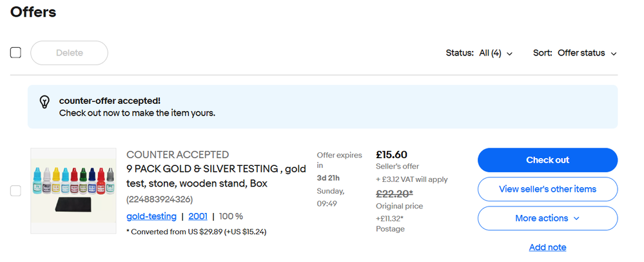
Task: Click the counter-offer accepted banner message
Action: point(137,106)
